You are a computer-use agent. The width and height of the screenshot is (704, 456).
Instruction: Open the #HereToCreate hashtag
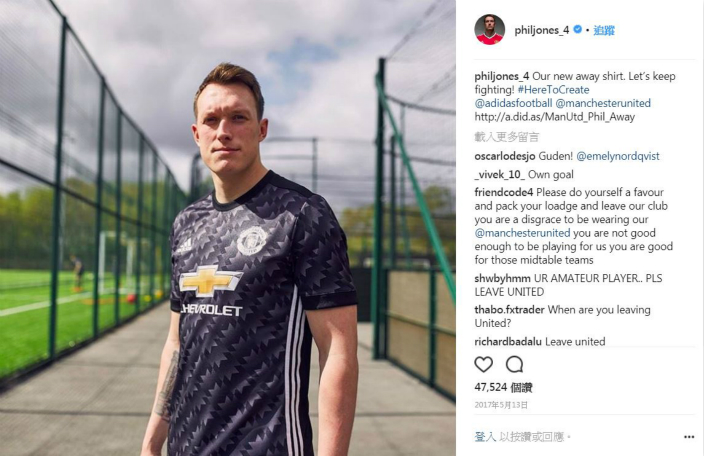click(x=553, y=89)
